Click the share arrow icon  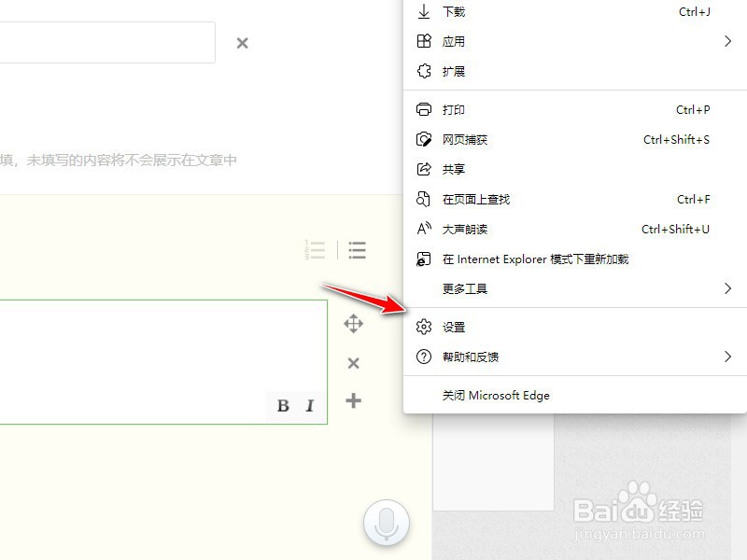(424, 169)
